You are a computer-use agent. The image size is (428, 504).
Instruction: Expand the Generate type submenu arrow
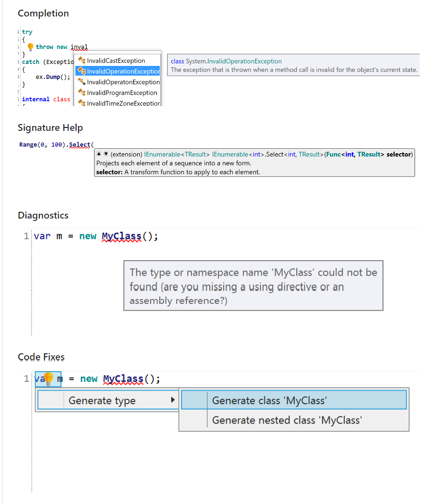pos(173,400)
